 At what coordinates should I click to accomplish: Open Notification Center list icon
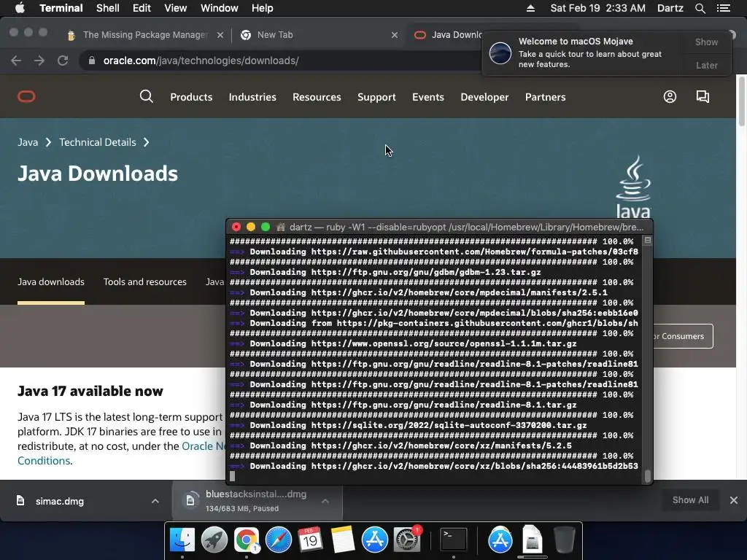724,8
